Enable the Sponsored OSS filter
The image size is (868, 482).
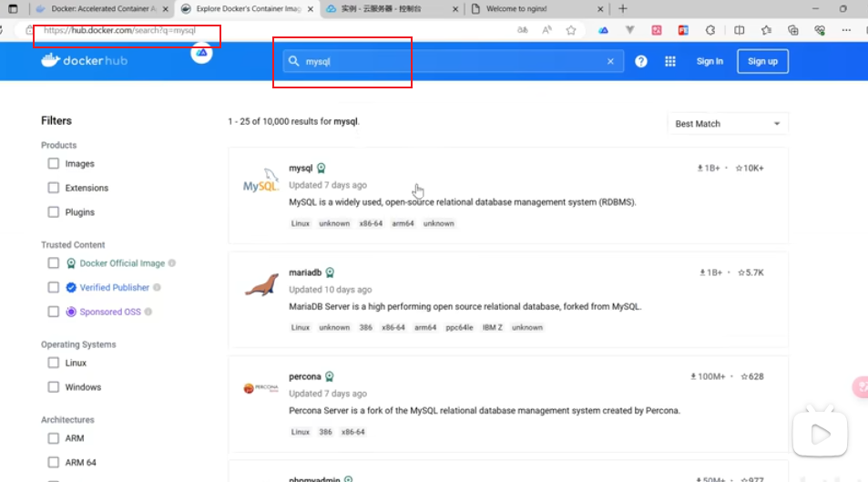tap(53, 312)
